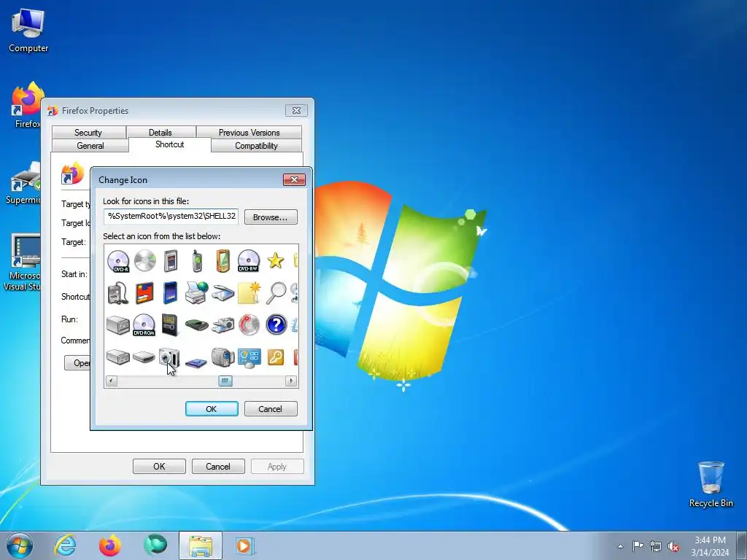Viewport: 747px width, 560px height.
Task: Select the Firefox desktop shortcut
Action: coord(26,105)
